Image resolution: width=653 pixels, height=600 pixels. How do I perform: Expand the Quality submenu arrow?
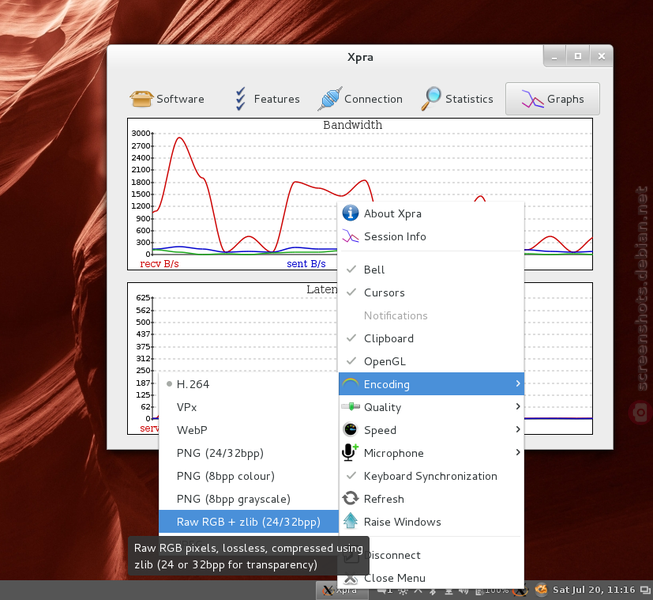click(518, 406)
